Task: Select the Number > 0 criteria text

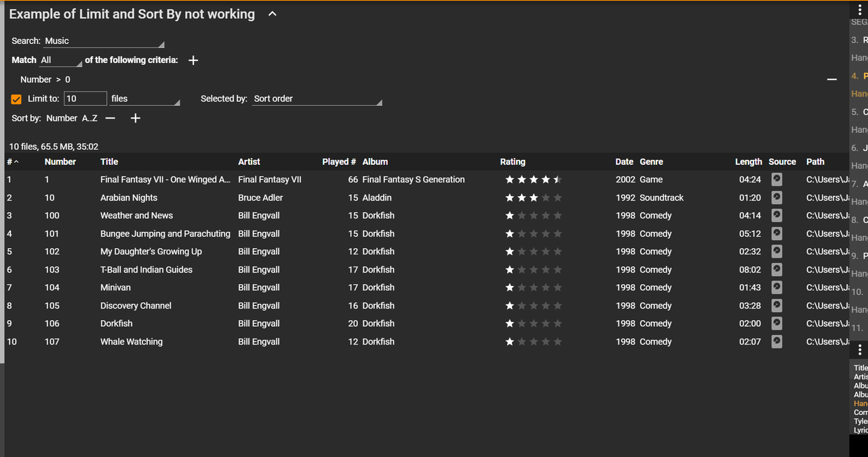Action: click(45, 79)
